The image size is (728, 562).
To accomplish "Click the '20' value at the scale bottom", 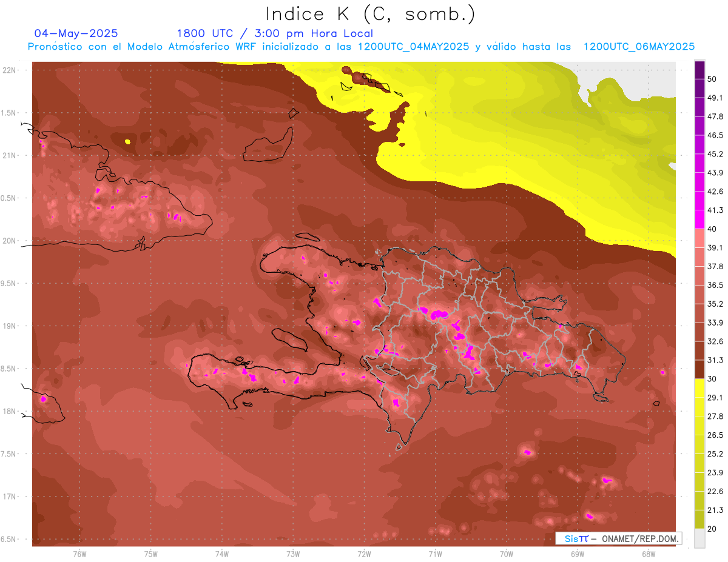I will click(712, 529).
